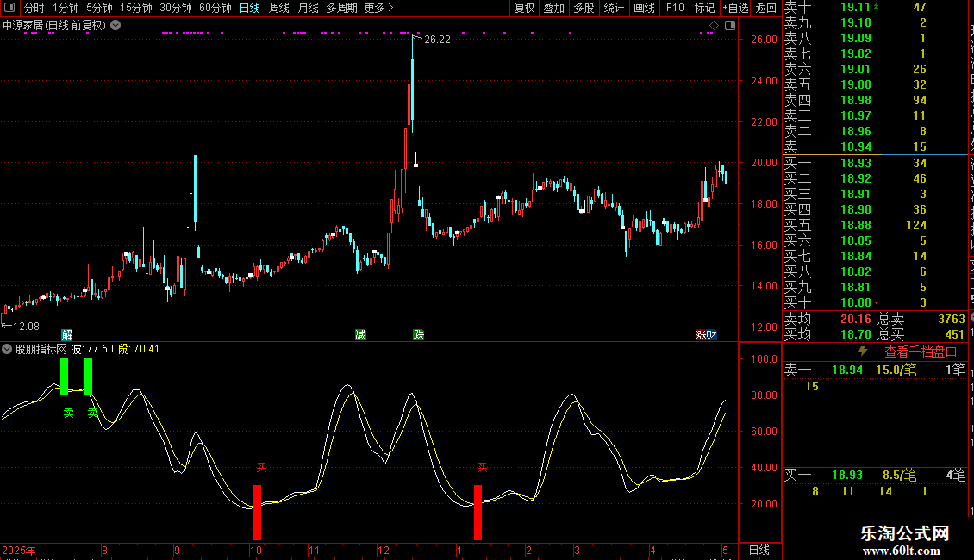Open the 复权 adjustment options
This screenshot has width=974, height=560.
tap(524, 8)
